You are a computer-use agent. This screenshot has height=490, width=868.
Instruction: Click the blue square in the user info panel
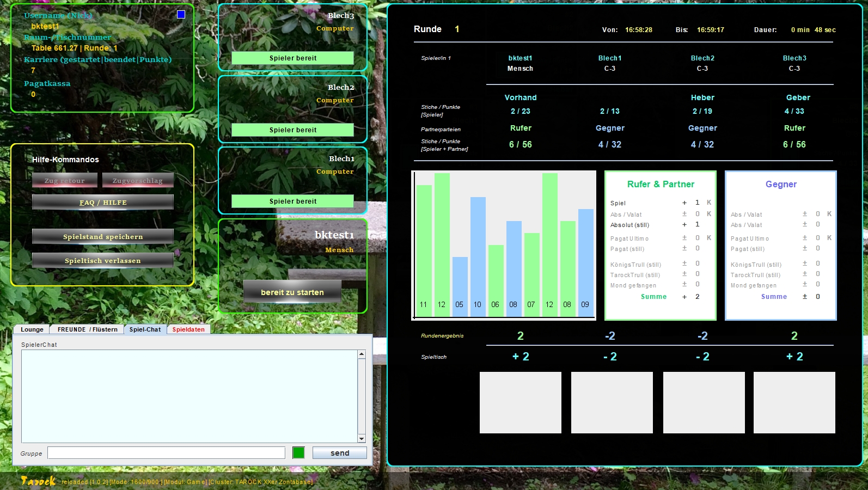pyautogui.click(x=181, y=15)
